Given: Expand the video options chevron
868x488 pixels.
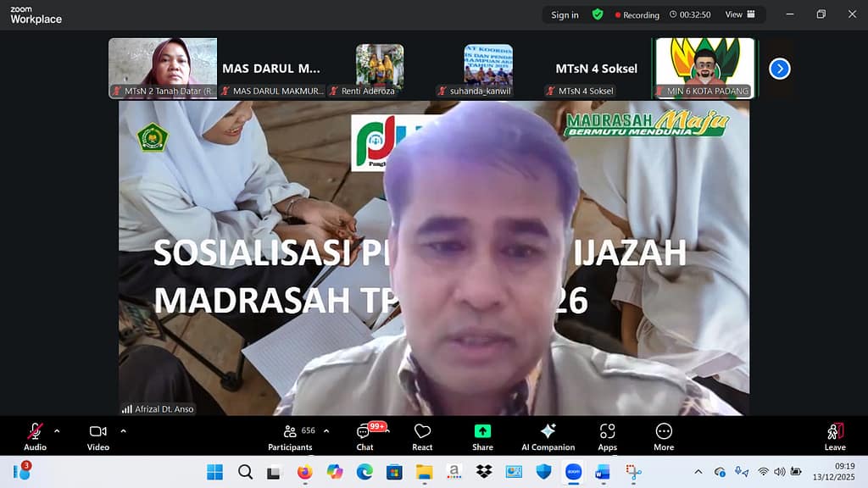Looking at the screenshot, I should click(x=123, y=430).
